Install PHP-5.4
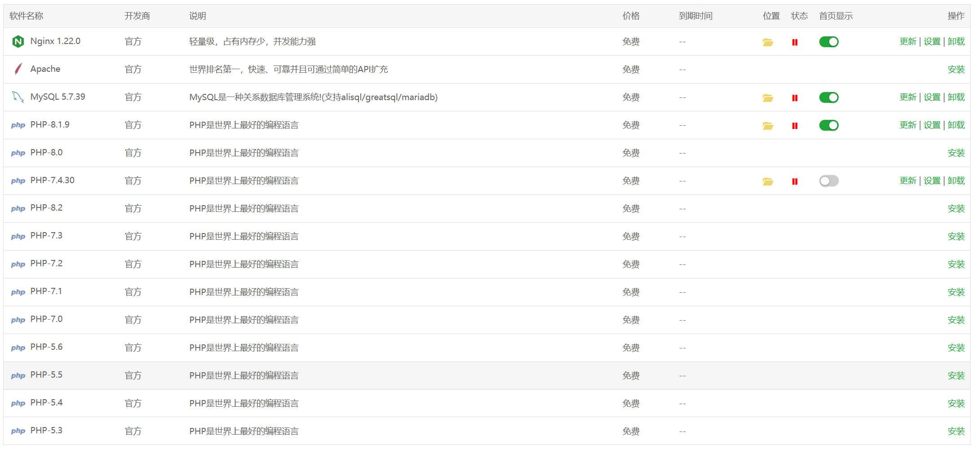980x449 pixels. (x=956, y=404)
